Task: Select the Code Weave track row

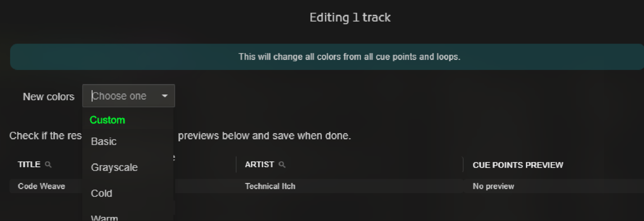Action: (x=42, y=186)
